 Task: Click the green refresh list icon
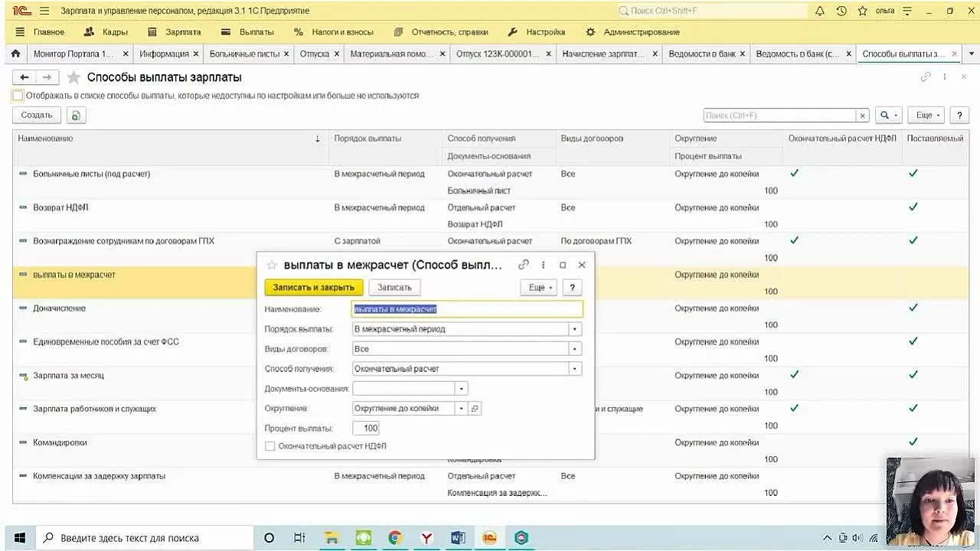[x=75, y=115]
